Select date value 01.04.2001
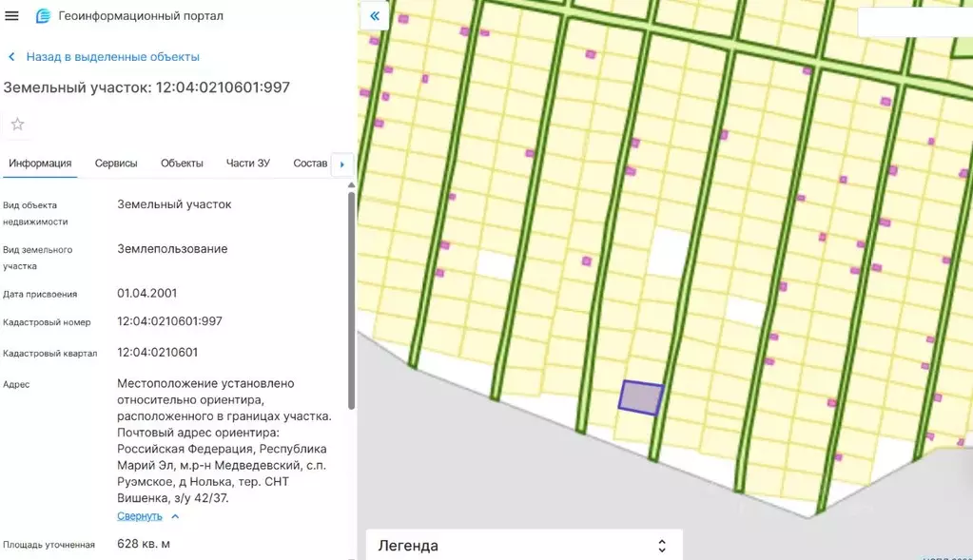 [x=147, y=293]
